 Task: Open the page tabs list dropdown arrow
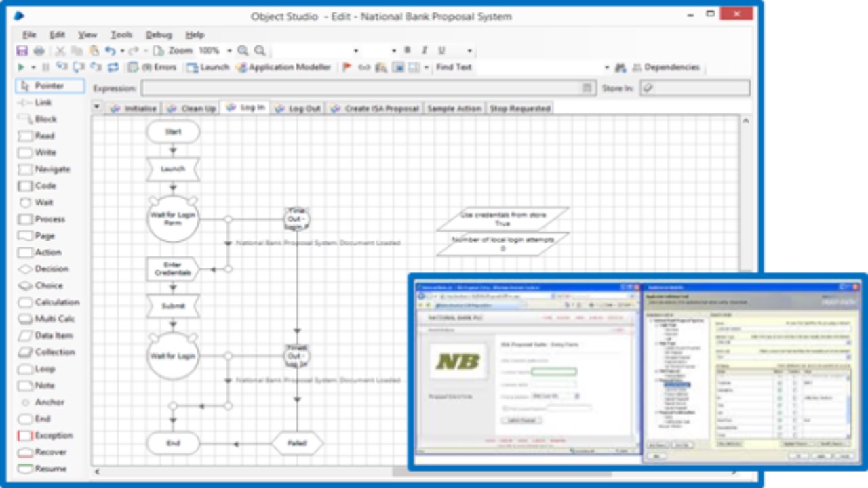(96, 107)
